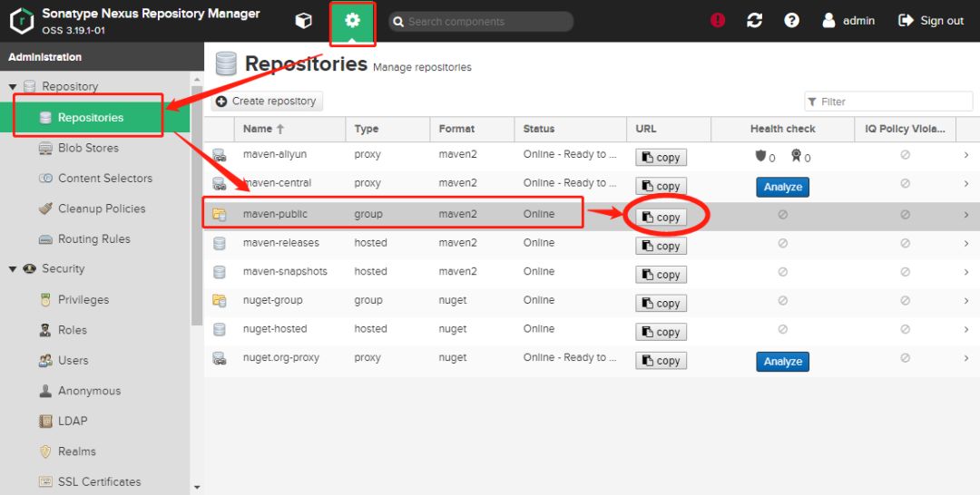Sort by the Type column header
Image resolution: width=980 pixels, height=495 pixels.
(387, 129)
